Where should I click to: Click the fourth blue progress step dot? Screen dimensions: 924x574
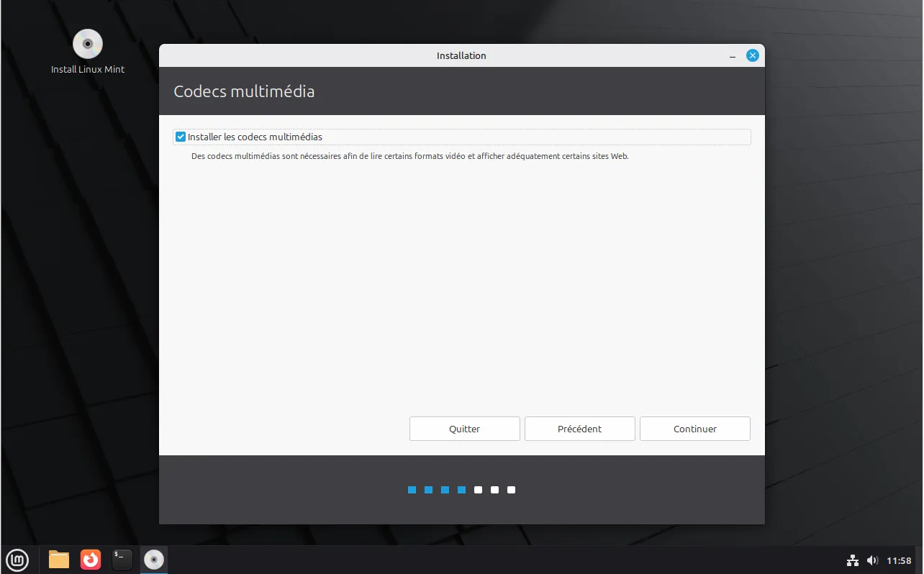click(462, 490)
